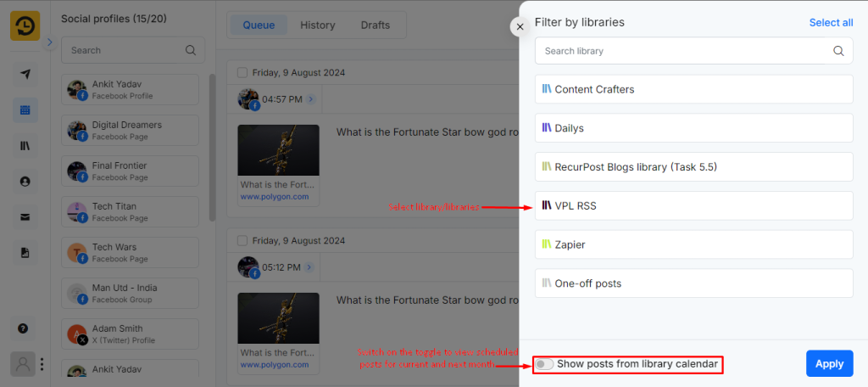The height and width of the screenshot is (387, 868).
Task: Open www.polygon.com link in second post
Action: tap(275, 364)
